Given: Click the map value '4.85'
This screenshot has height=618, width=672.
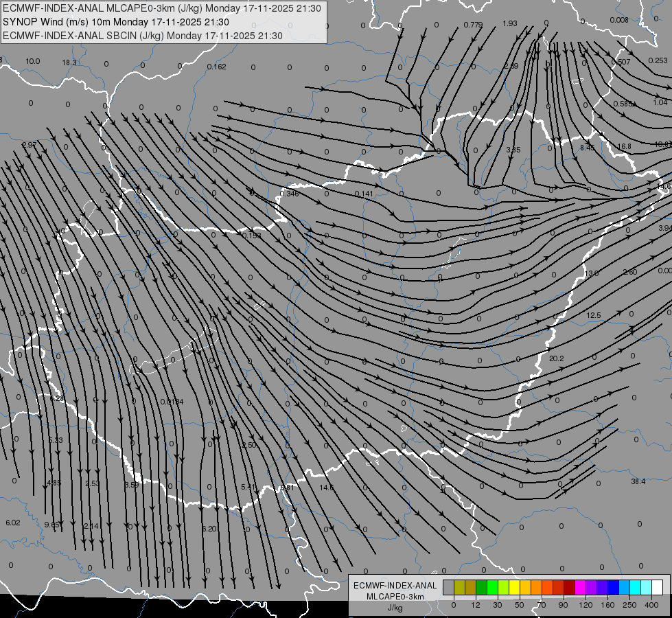Looking at the screenshot, I should click(54, 483).
